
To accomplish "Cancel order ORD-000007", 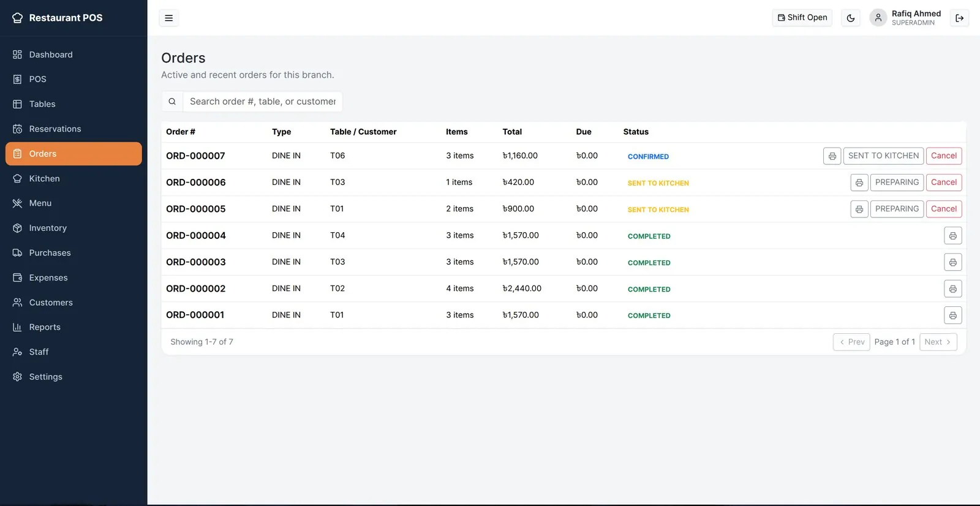I will 944,156.
